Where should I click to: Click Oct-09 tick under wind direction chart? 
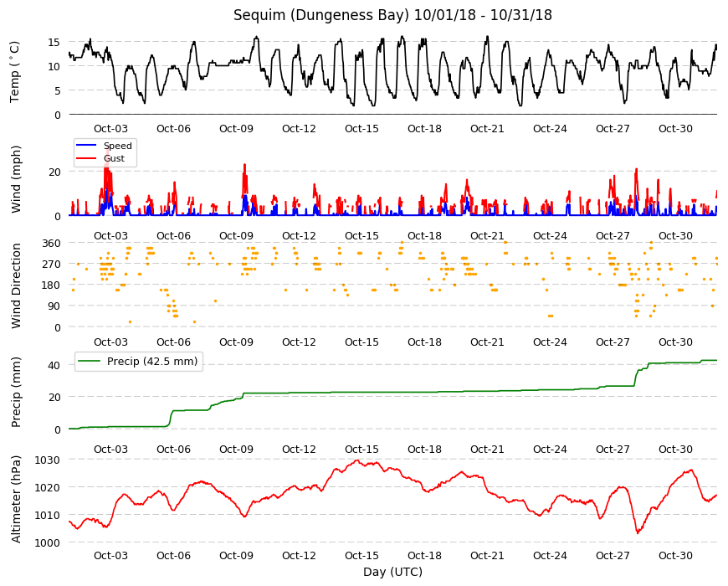tap(236, 342)
